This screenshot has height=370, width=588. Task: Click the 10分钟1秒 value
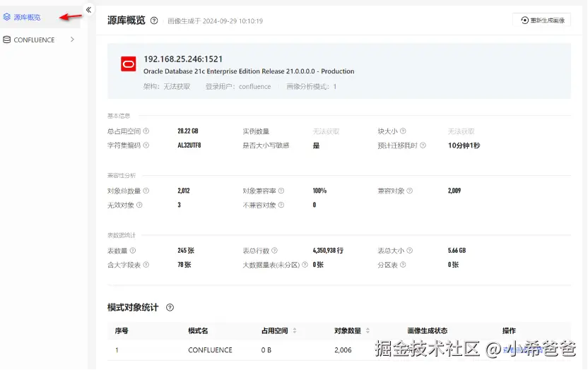tap(464, 145)
